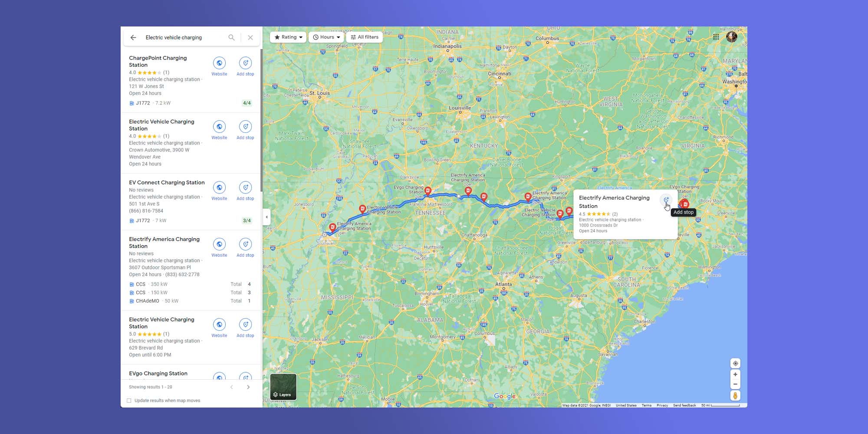Image resolution: width=868 pixels, height=434 pixels.
Task: Click Add stop on the Electrify America popup
Action: tap(666, 200)
